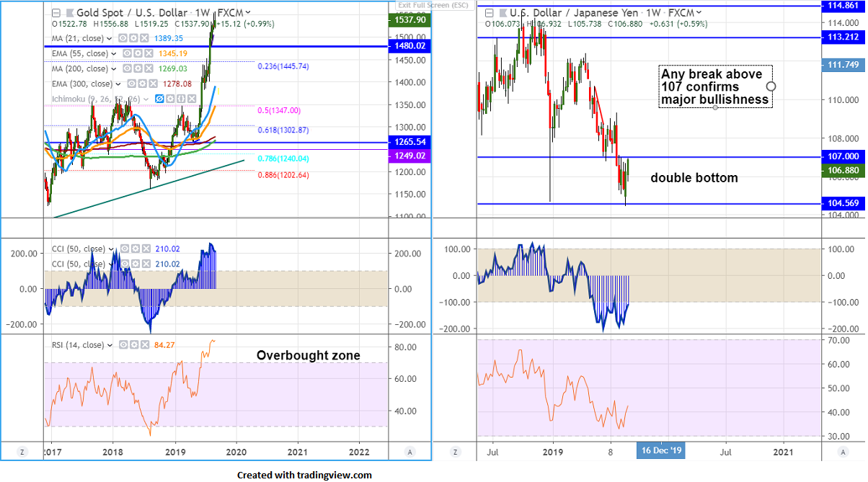Screen dimensions: 868x482
Task: Select the 'Overbought zone' text label
Action: pos(309,355)
